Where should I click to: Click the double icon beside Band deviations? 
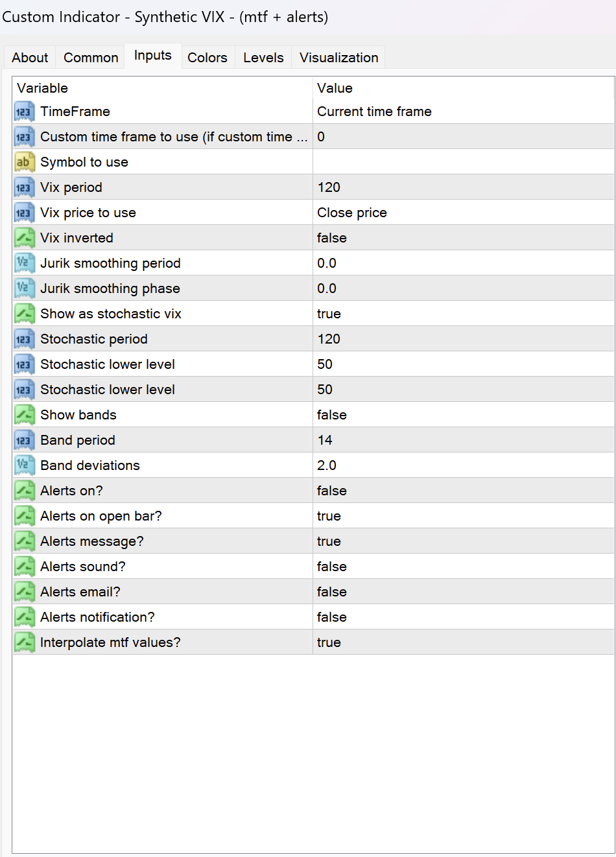24,465
